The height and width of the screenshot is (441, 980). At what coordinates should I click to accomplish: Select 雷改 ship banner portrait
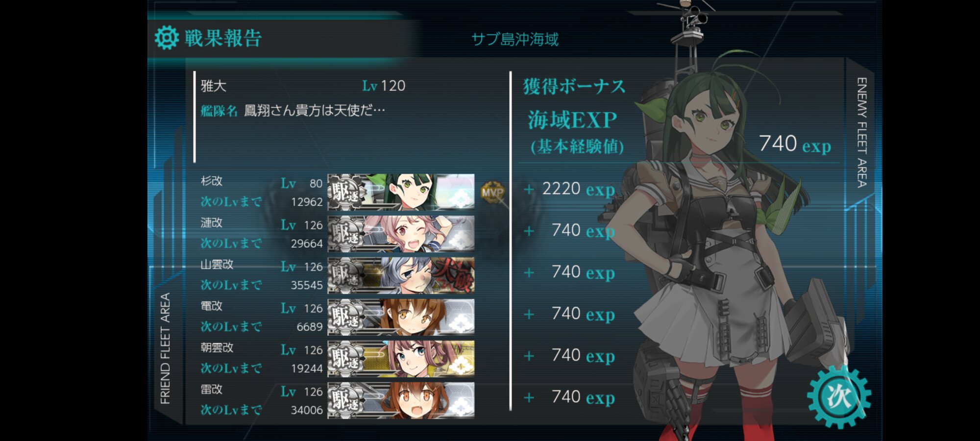click(401, 400)
